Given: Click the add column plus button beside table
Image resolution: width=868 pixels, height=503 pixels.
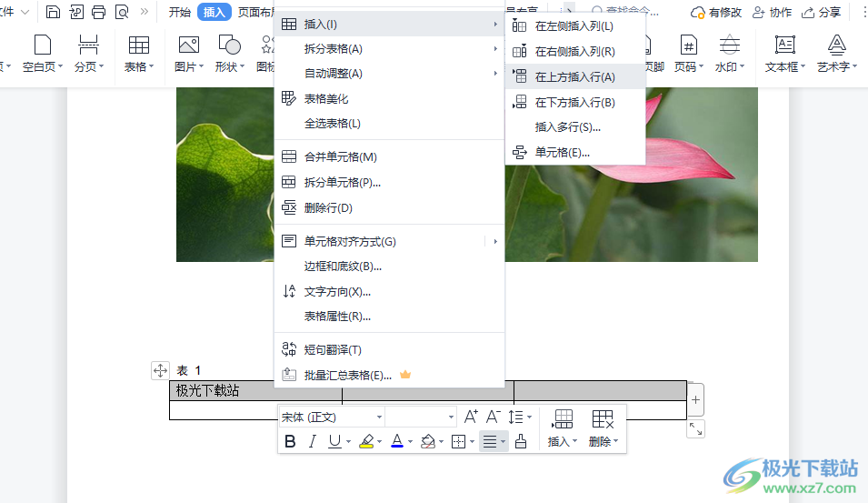Looking at the screenshot, I should (x=696, y=400).
